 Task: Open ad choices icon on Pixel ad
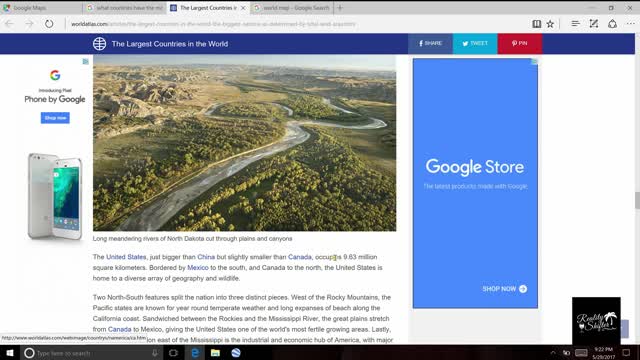coord(85,61)
